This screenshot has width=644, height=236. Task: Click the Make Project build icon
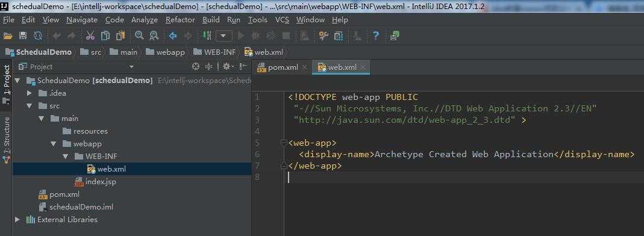click(207, 36)
